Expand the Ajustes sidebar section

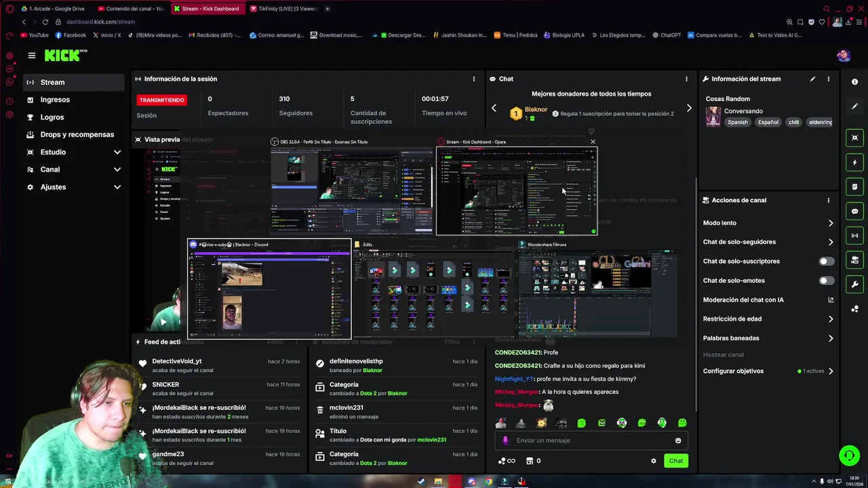click(x=117, y=187)
